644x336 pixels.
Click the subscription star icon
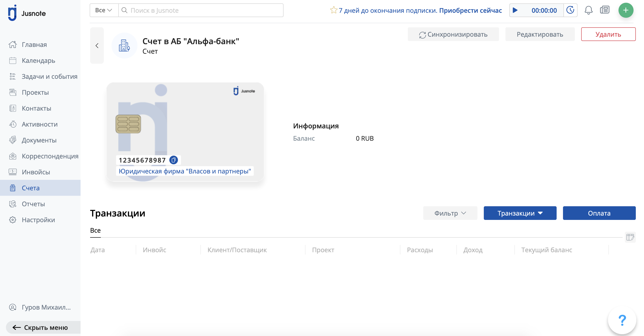(x=334, y=10)
